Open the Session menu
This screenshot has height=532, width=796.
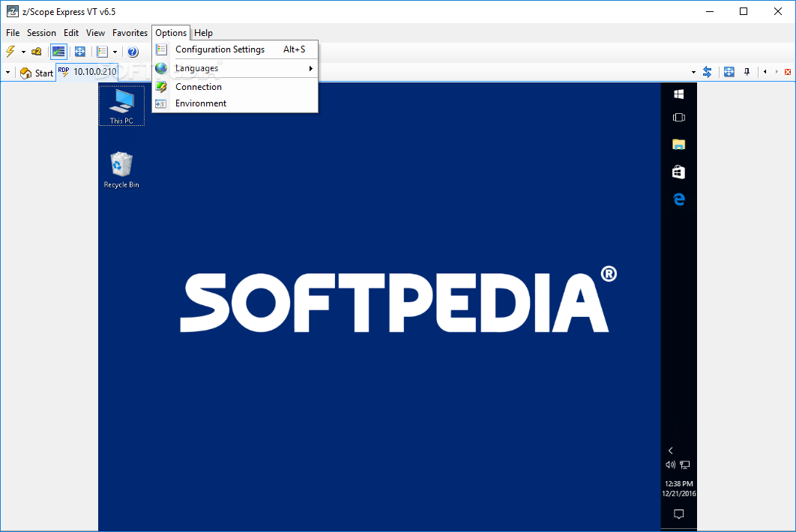click(x=41, y=32)
